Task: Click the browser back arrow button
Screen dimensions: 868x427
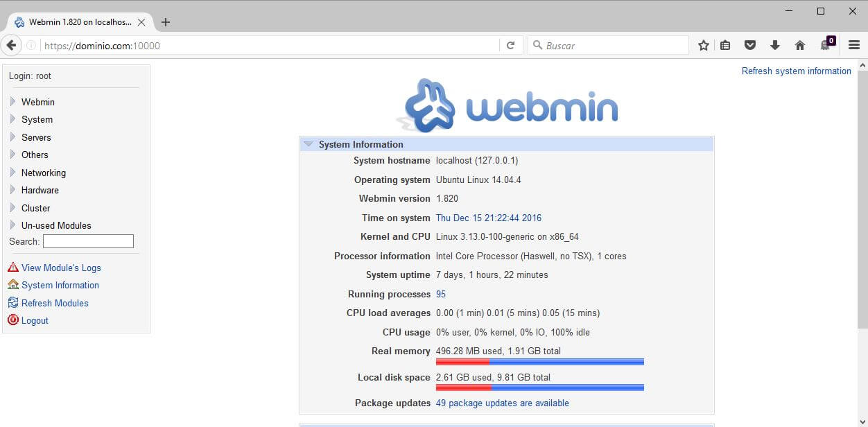Action: (x=11, y=45)
